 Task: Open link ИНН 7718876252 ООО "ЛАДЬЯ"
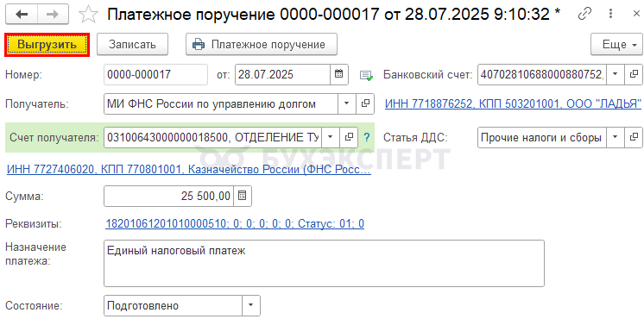click(x=513, y=103)
